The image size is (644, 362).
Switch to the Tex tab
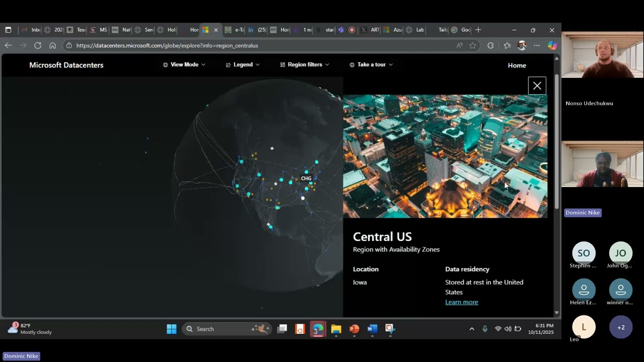76,30
